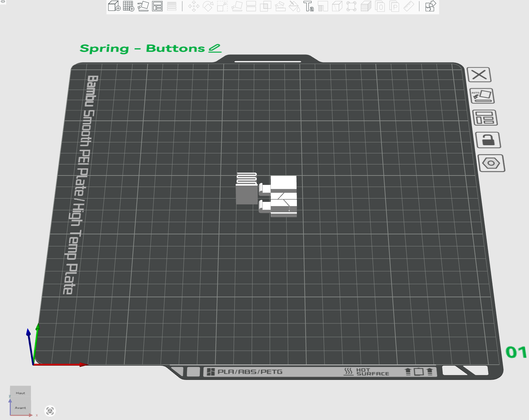Open the Seam painting cube icon
Viewport: 529px width, 420px height.
(337, 6)
